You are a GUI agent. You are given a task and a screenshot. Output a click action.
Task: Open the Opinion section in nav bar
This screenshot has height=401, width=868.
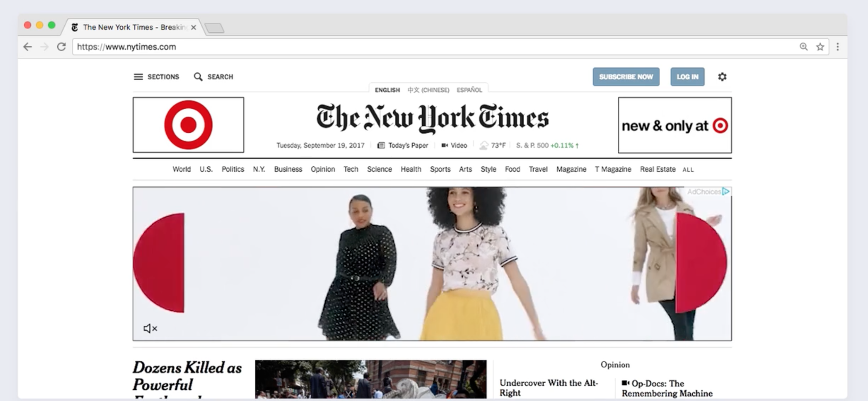323,169
